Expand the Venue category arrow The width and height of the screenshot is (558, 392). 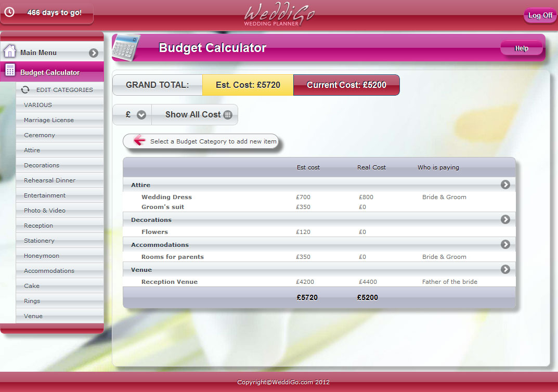(x=505, y=269)
